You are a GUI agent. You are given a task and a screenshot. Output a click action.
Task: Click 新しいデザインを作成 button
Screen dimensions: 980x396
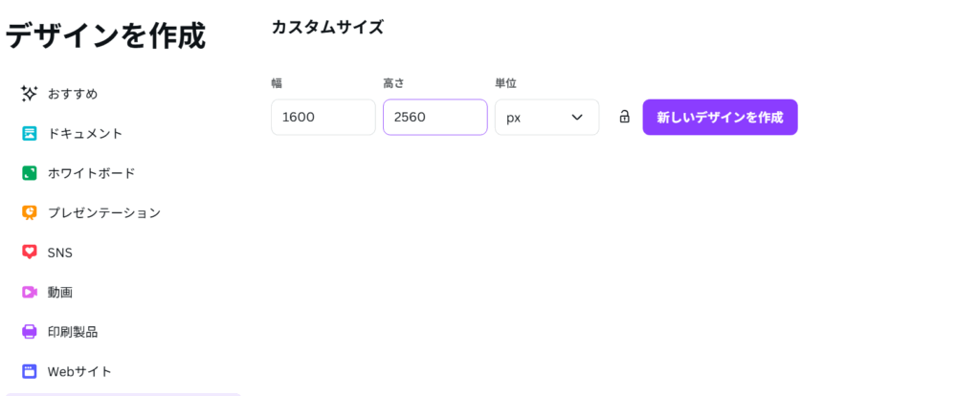tap(720, 118)
